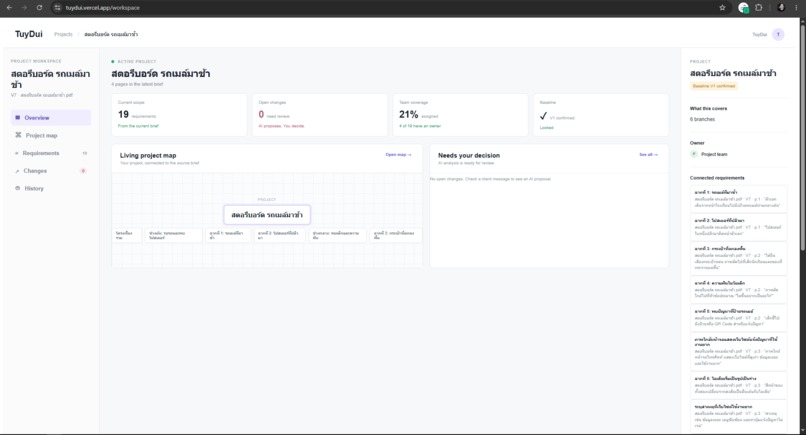The image size is (806, 435).
Task: Open connected requirement 'ฉากที่ 3'
Action: tap(738, 258)
